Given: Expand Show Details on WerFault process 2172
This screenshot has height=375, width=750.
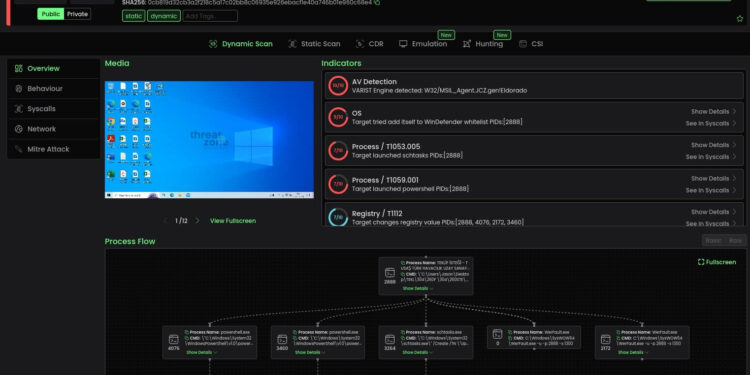Looking at the screenshot, I should point(633,353).
